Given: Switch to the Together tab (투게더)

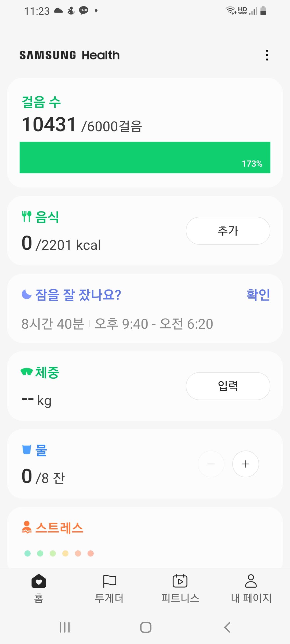Looking at the screenshot, I should (109, 588).
